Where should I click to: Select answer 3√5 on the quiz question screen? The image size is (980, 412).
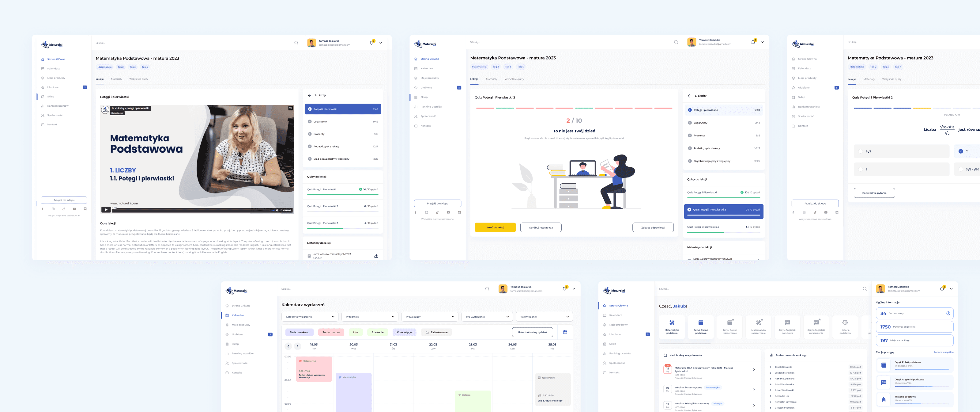(901, 151)
